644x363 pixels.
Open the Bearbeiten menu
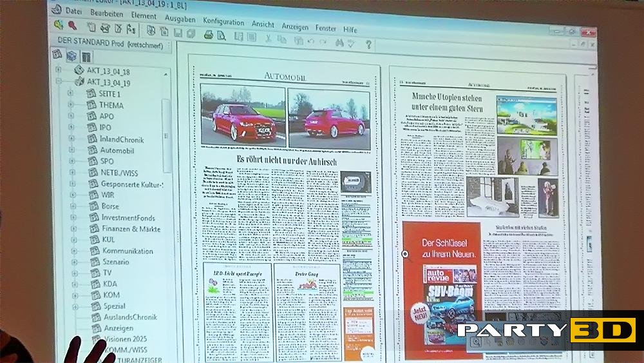click(x=107, y=14)
